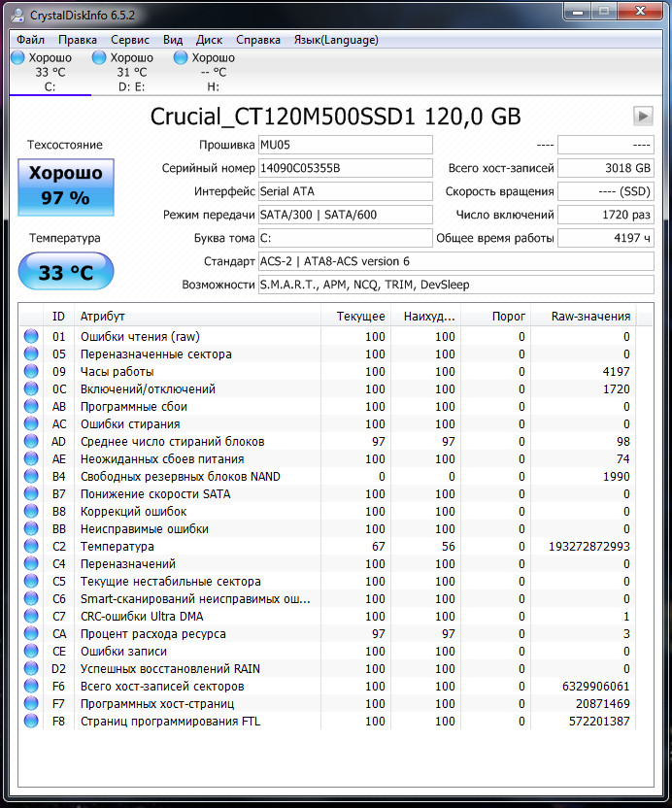Click the Буква тома field C:
The image size is (672, 808).
(x=346, y=238)
